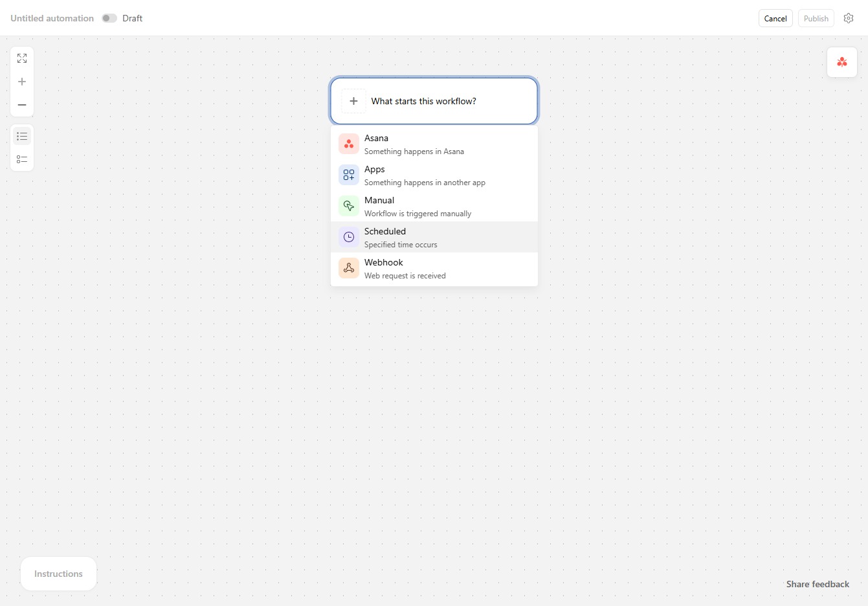Click the fit-to-screen expand icon

click(x=22, y=58)
